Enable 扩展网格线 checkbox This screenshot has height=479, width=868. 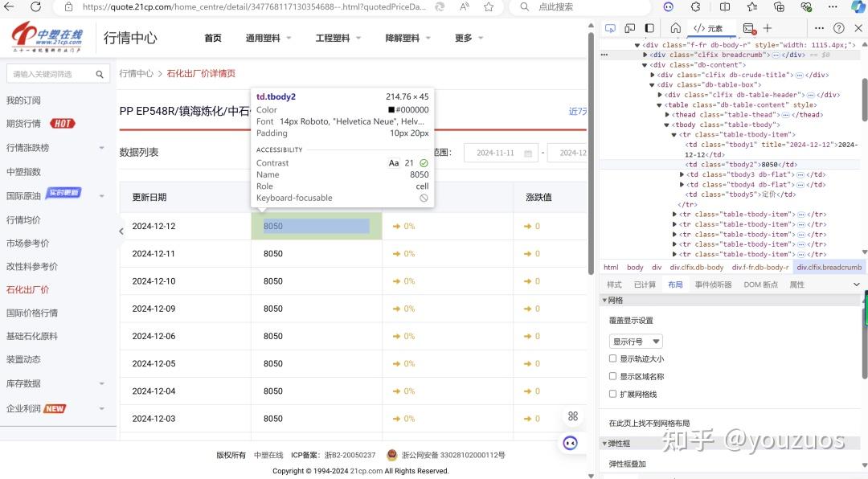click(x=612, y=394)
